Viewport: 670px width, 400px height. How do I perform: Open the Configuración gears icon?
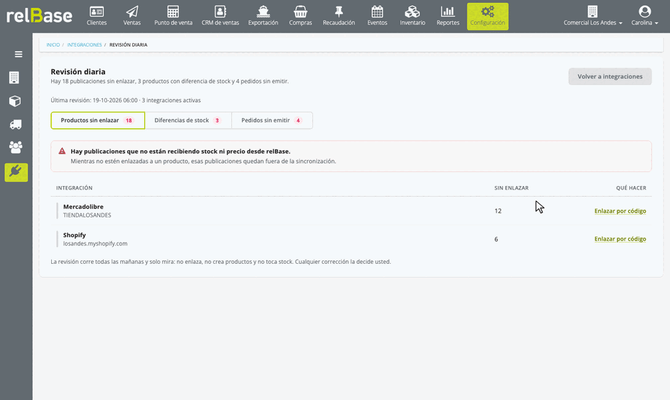tap(488, 12)
